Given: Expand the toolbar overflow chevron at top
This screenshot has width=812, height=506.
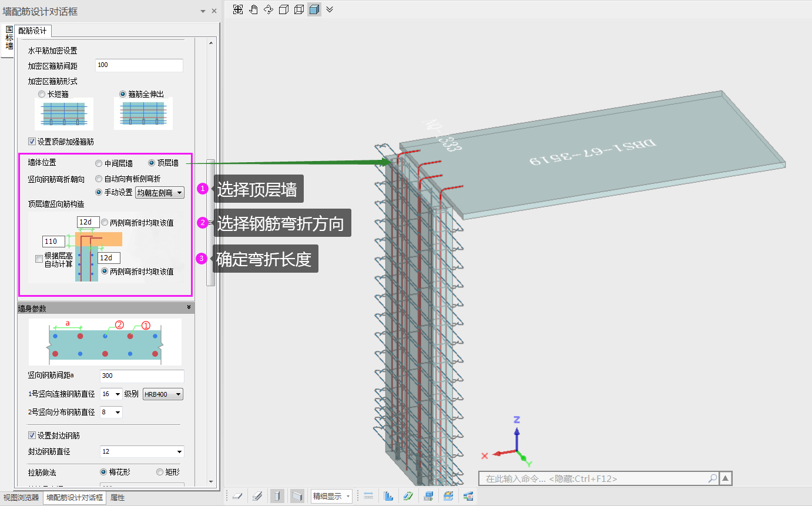Looking at the screenshot, I should 330,9.
